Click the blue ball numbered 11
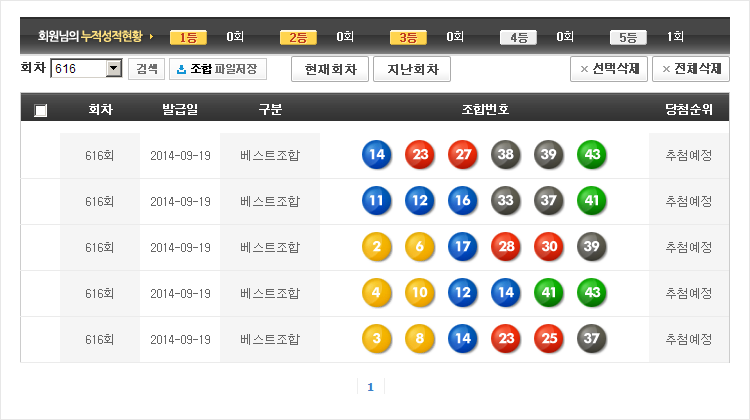 pyautogui.click(x=377, y=201)
